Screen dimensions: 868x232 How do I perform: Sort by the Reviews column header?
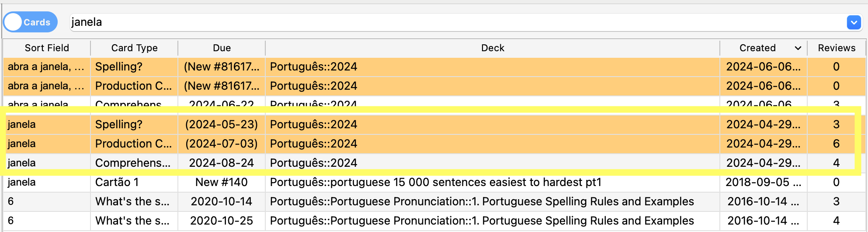point(836,48)
